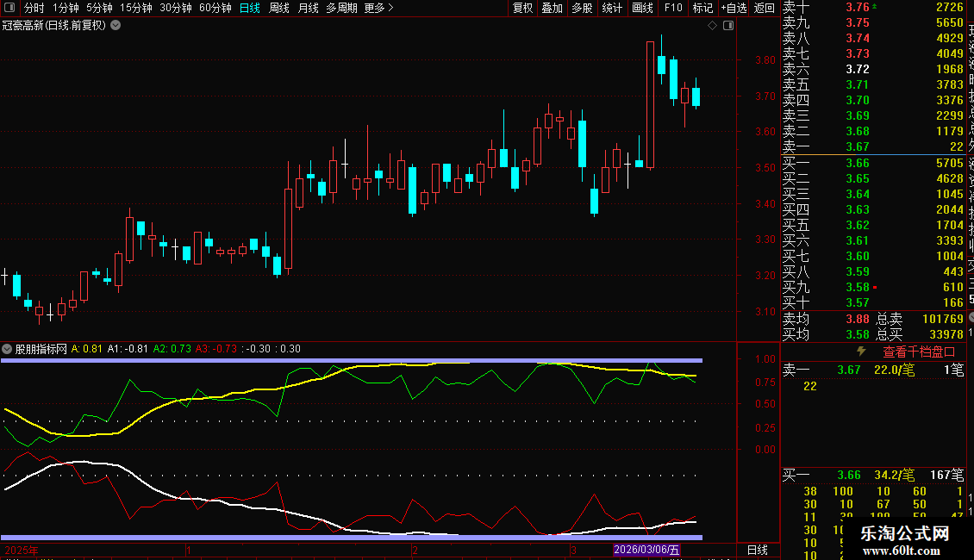This screenshot has height=560, width=974.
Task: Click the F10 company info button
Action: click(673, 8)
